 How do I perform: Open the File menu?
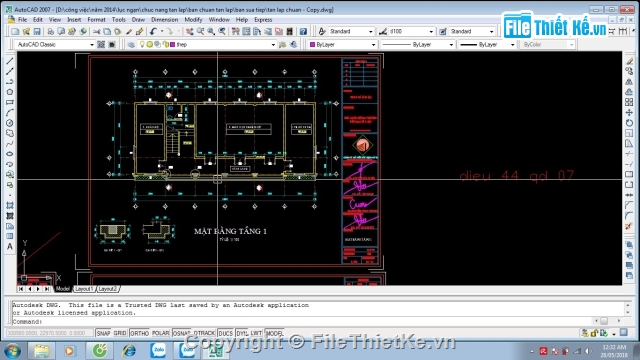(x=22, y=20)
